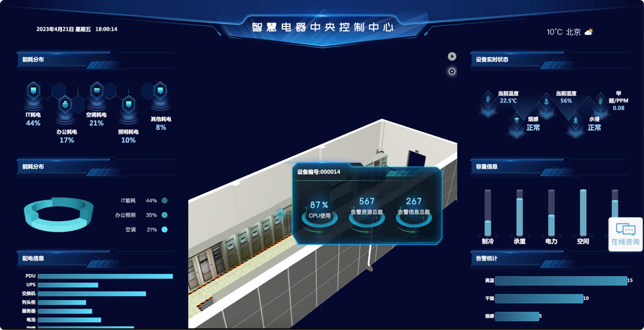Select the 配电信息 panel header

(x=34, y=258)
